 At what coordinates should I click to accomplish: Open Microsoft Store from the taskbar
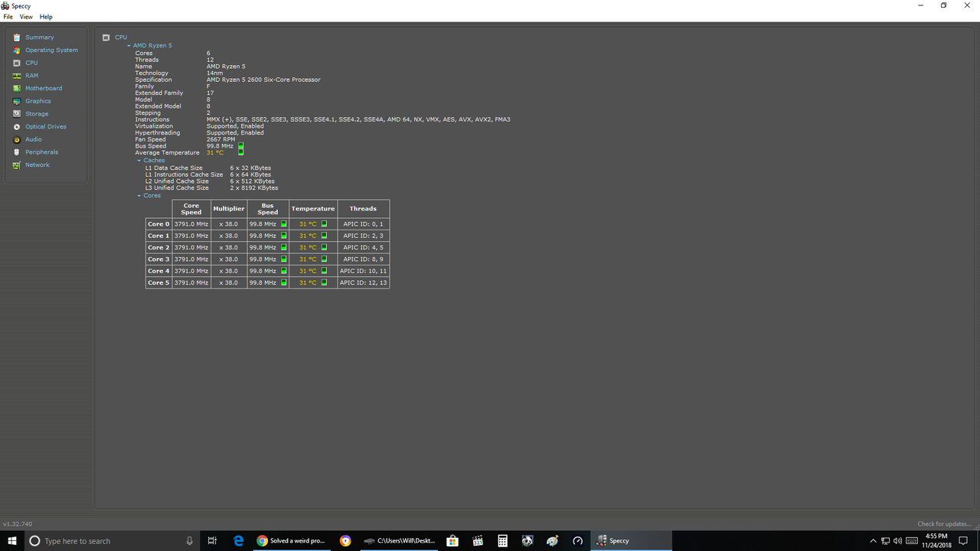pyautogui.click(x=452, y=540)
